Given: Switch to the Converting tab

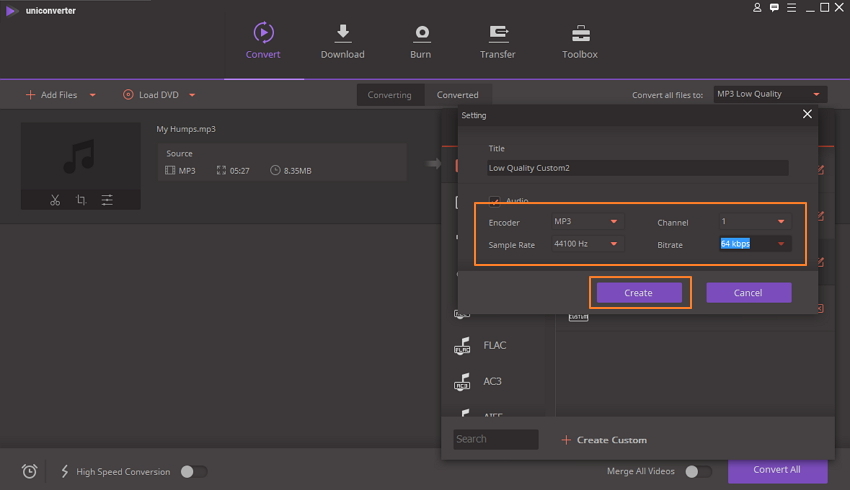Looking at the screenshot, I should [x=389, y=95].
